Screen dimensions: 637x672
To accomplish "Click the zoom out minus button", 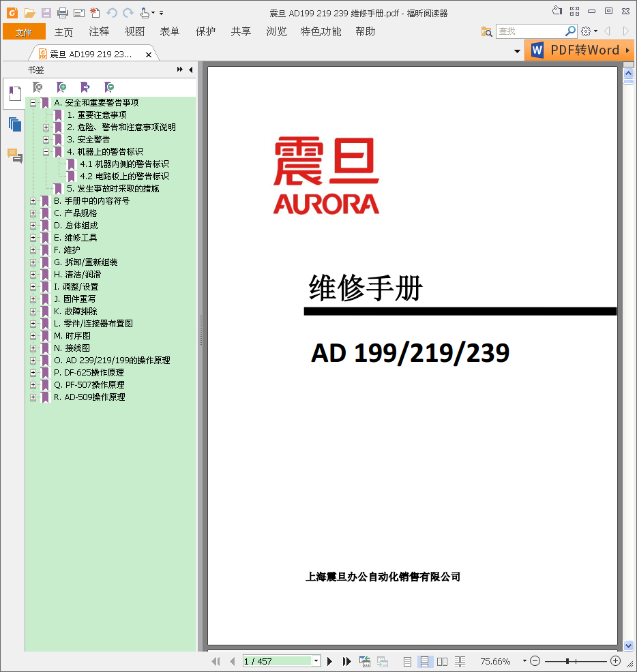I will point(535,661).
